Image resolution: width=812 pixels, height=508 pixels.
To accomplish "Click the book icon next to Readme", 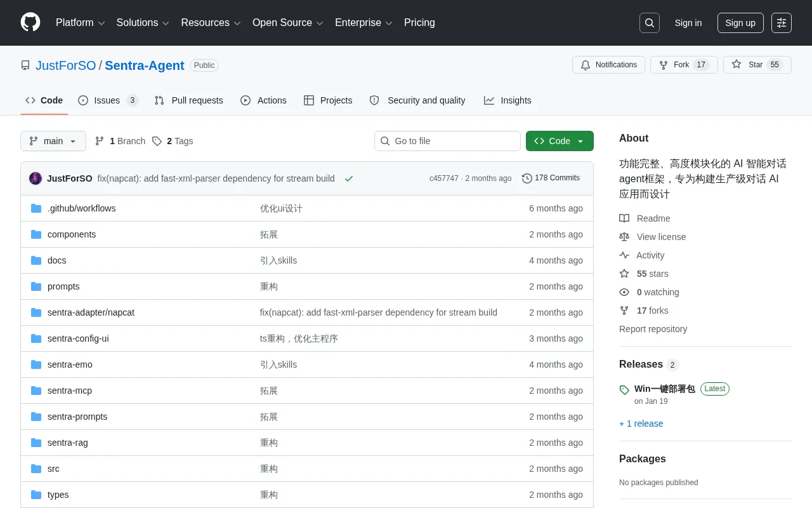I will pyautogui.click(x=624, y=218).
